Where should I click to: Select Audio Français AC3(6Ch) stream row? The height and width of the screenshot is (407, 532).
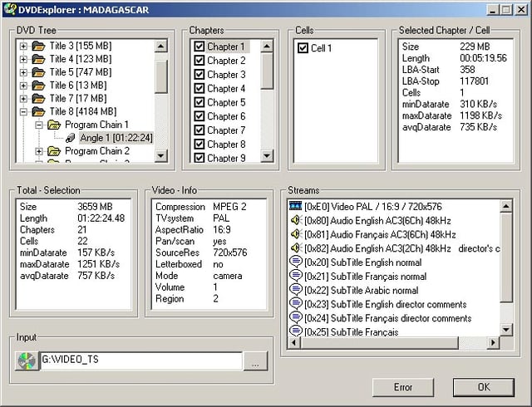[380, 234]
